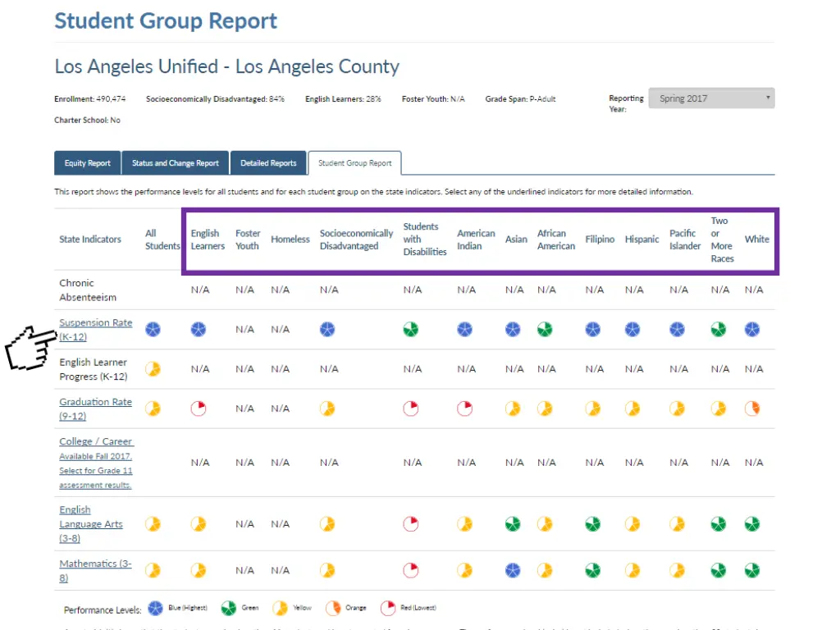Click English Language Arts green icon for Filipino
Image resolution: width=840 pixels, height=630 pixels.
pos(593,523)
